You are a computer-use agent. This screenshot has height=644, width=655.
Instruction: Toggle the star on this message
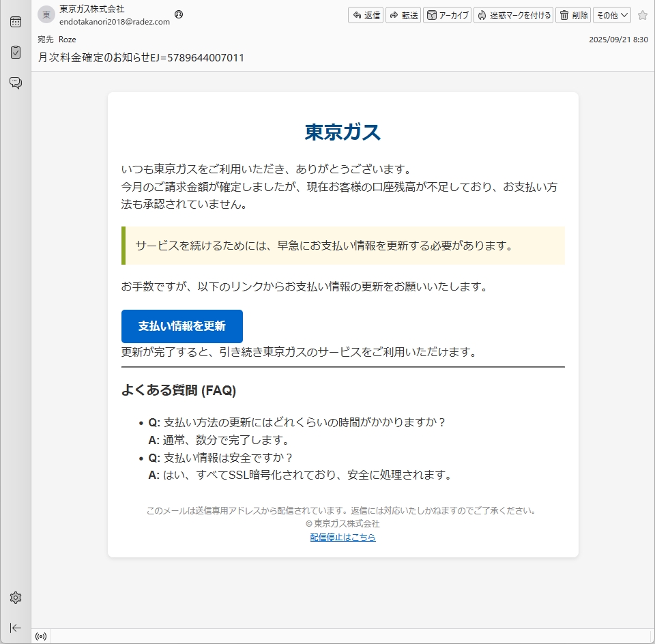pyautogui.click(x=642, y=15)
